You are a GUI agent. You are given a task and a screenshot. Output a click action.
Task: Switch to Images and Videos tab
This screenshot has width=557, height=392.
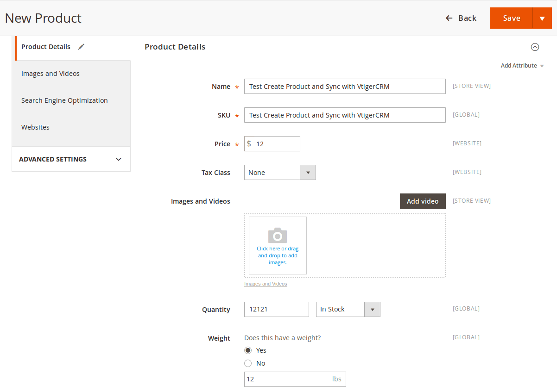(x=51, y=74)
